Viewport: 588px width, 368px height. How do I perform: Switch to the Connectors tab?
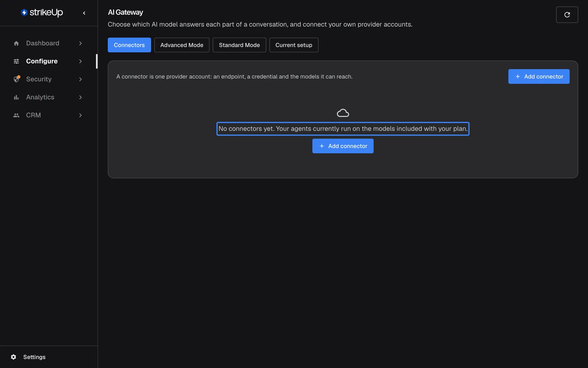(x=129, y=45)
